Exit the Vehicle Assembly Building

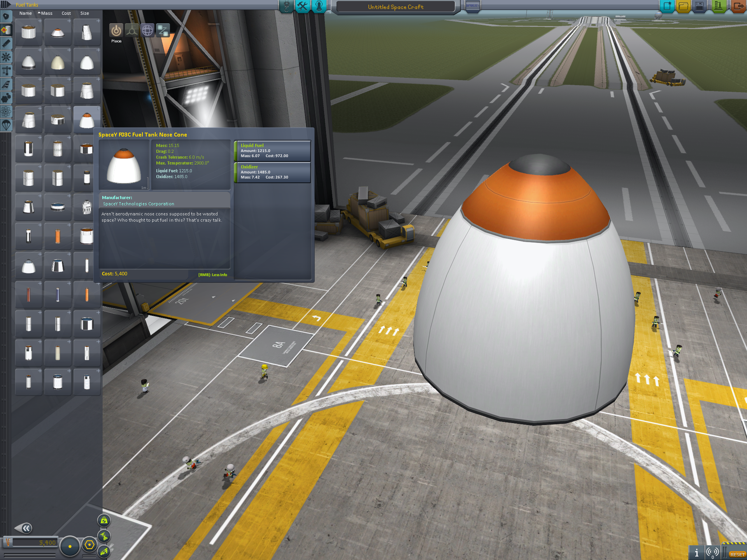pyautogui.click(x=738, y=6)
